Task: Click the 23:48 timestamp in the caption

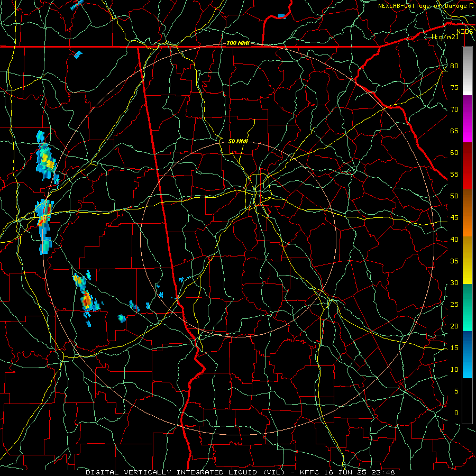Action: pos(382,472)
